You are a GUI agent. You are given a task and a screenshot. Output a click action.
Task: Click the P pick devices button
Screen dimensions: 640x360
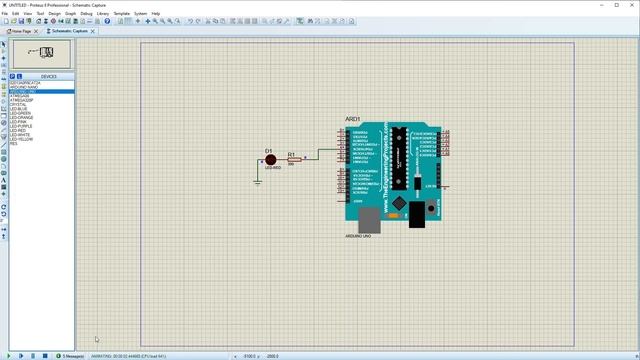(x=12, y=76)
